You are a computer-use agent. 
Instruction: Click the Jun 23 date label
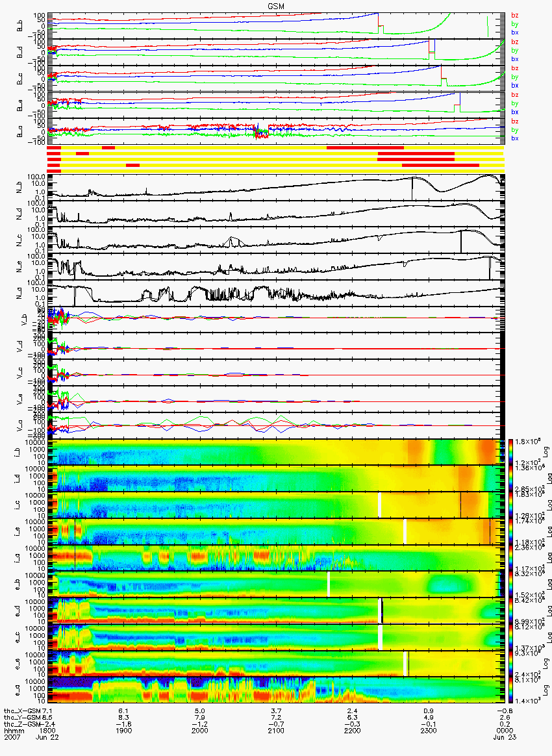click(505, 737)
